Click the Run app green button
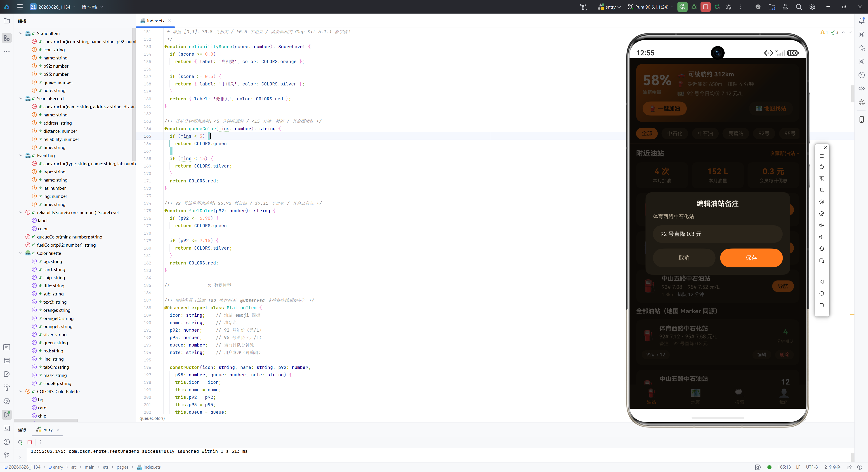Screen dimensions: 868x472 [682, 7]
